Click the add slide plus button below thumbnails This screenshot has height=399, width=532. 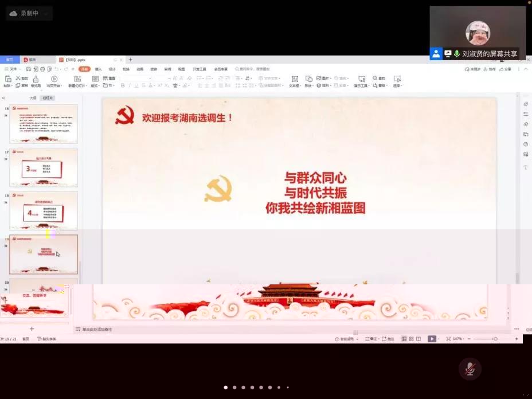[32, 328]
